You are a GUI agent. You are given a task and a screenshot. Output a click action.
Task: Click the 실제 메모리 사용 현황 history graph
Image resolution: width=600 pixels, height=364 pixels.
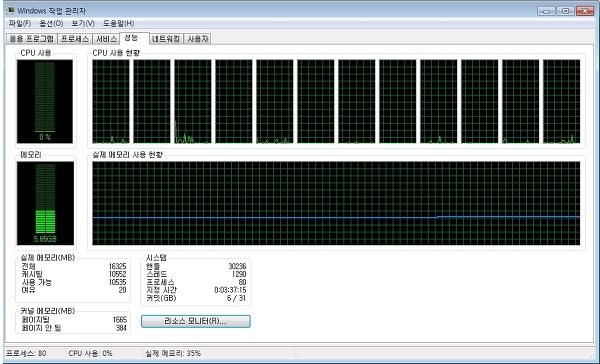(x=336, y=203)
